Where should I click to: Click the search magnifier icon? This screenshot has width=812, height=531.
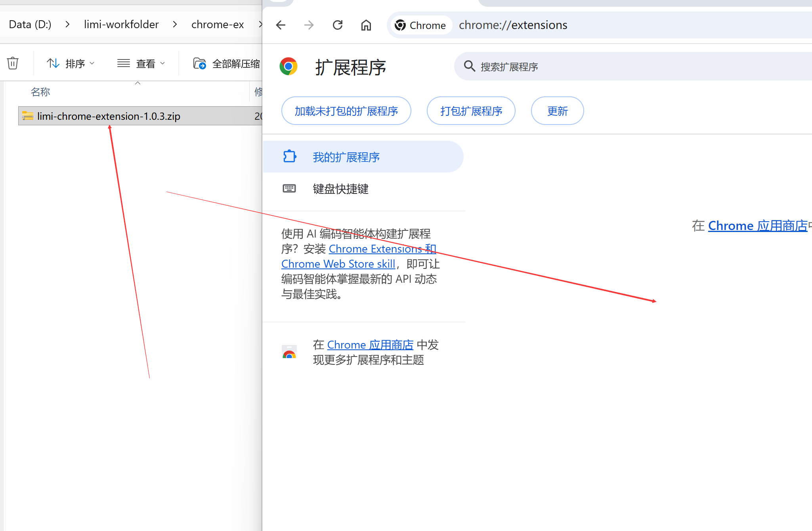pos(469,66)
